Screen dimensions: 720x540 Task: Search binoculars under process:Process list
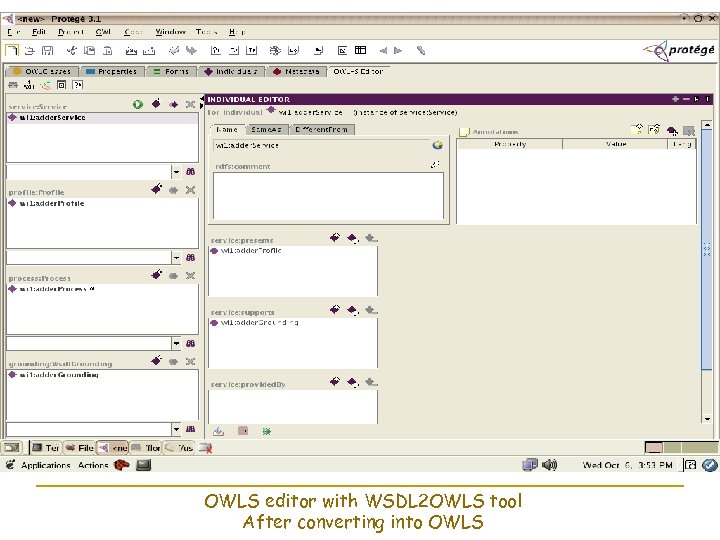point(190,343)
